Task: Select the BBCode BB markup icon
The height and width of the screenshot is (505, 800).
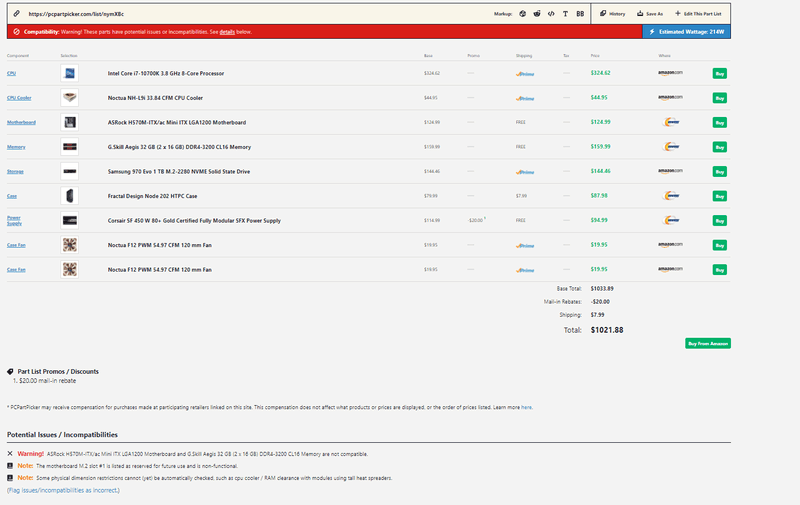Action: pyautogui.click(x=580, y=14)
